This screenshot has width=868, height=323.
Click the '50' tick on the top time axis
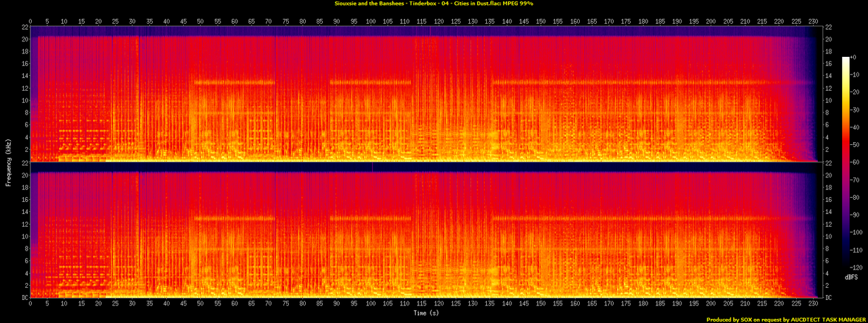click(200, 21)
